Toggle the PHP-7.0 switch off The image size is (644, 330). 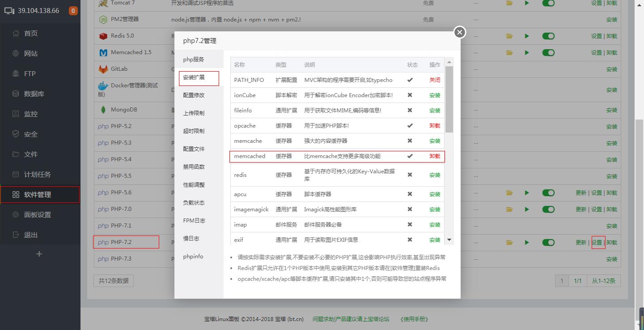pos(548,210)
